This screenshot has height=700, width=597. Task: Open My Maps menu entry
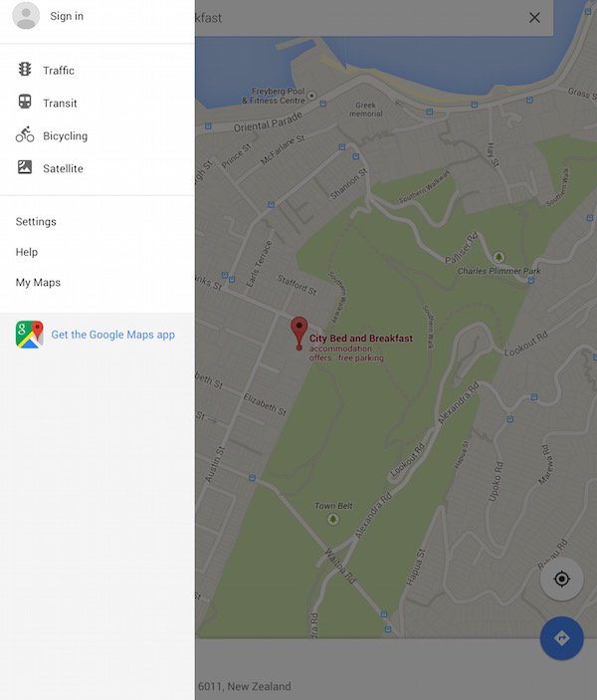tap(38, 283)
